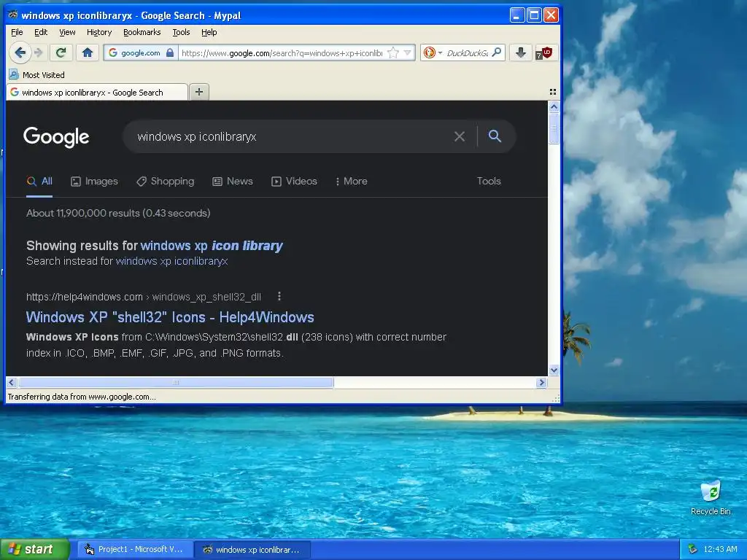
Task: Open the Windows Start menu
Action: (35, 549)
